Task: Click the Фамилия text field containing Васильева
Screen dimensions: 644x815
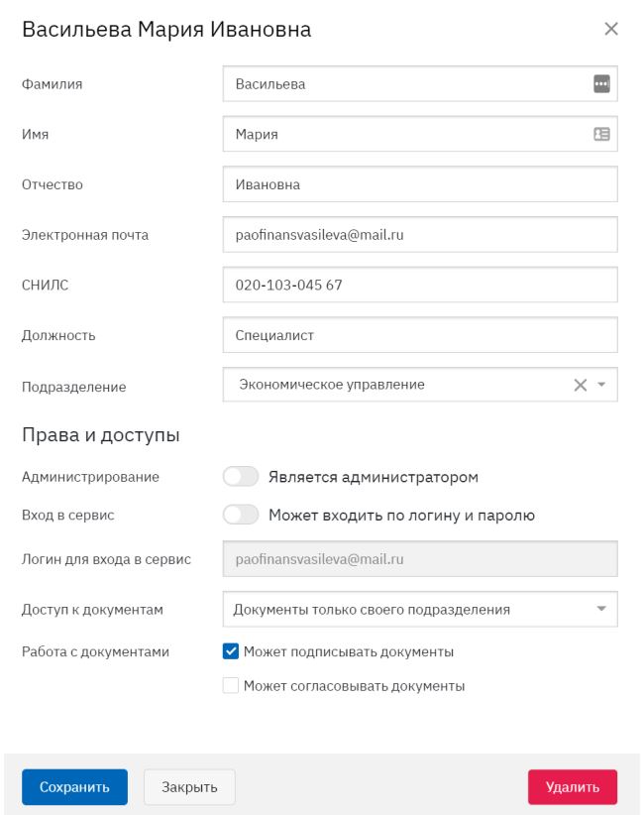Action: 407,83
